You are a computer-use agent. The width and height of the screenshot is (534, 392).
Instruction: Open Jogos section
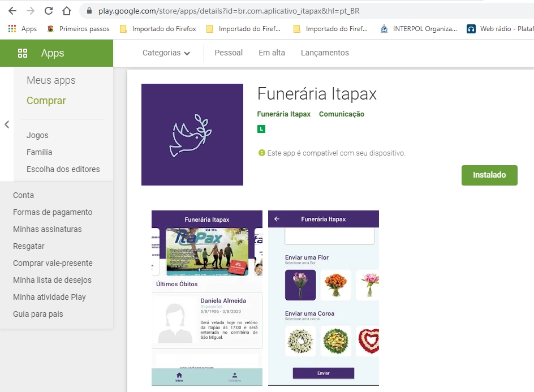pos(37,135)
